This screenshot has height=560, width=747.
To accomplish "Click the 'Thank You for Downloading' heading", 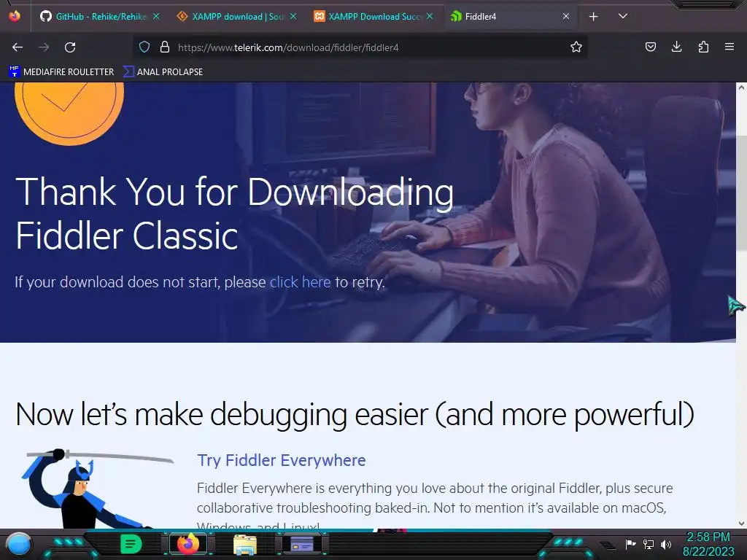I will click(234, 214).
